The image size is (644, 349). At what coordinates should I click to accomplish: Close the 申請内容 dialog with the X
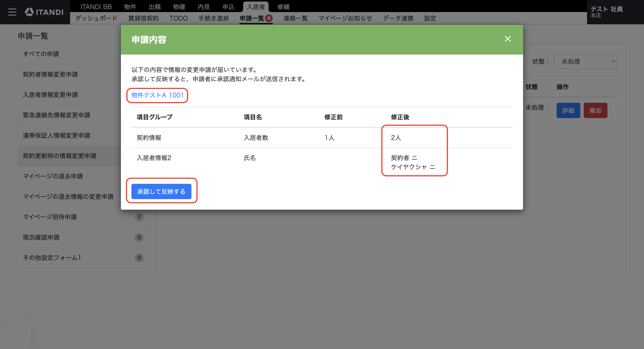pyautogui.click(x=508, y=39)
